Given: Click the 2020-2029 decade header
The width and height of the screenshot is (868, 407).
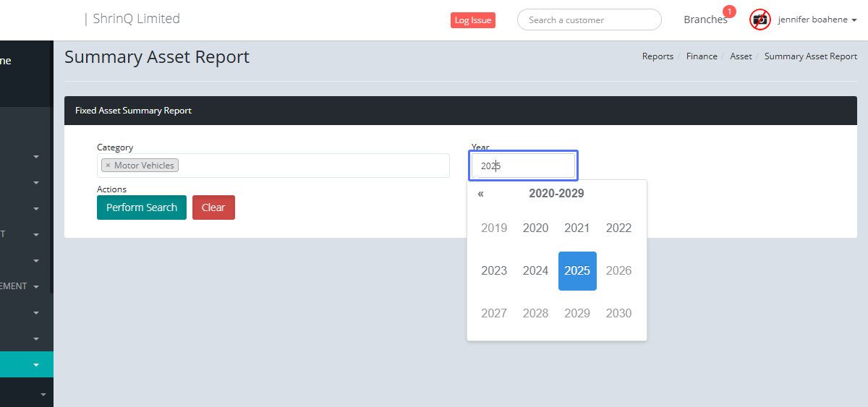Looking at the screenshot, I should pyautogui.click(x=556, y=194).
